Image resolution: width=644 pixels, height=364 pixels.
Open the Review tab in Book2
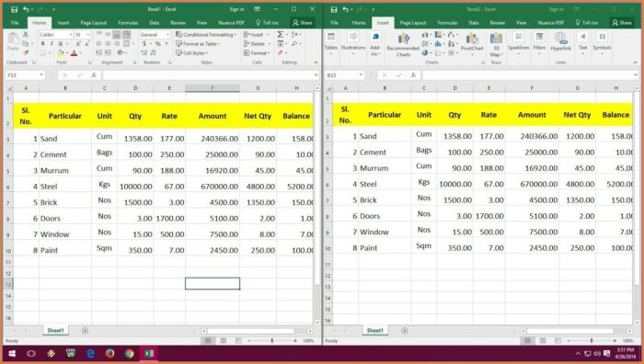click(x=497, y=23)
